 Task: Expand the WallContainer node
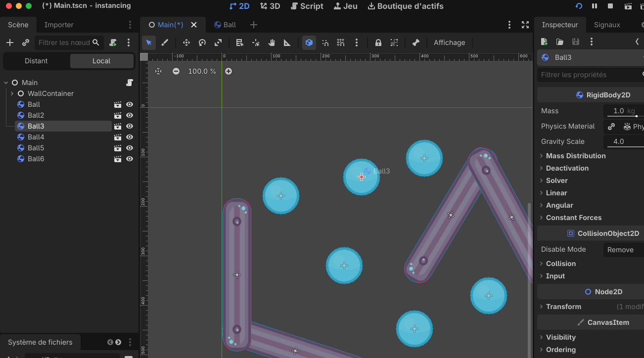click(x=12, y=93)
